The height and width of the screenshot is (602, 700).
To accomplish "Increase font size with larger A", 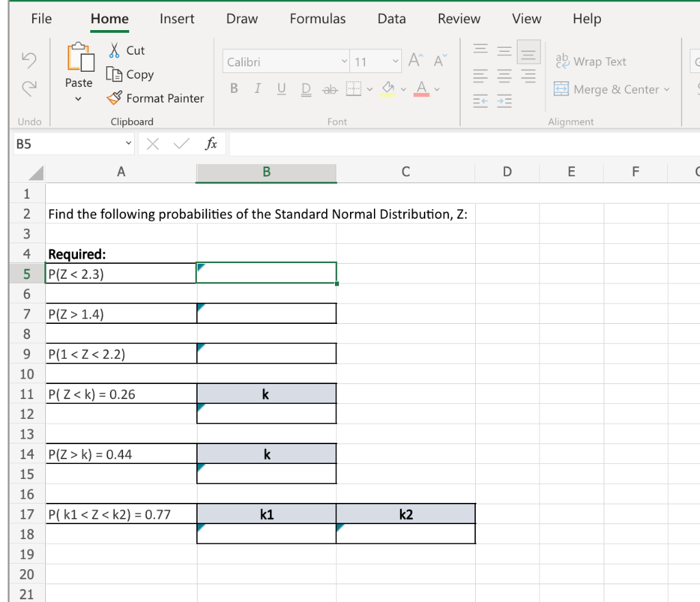I will point(416,60).
